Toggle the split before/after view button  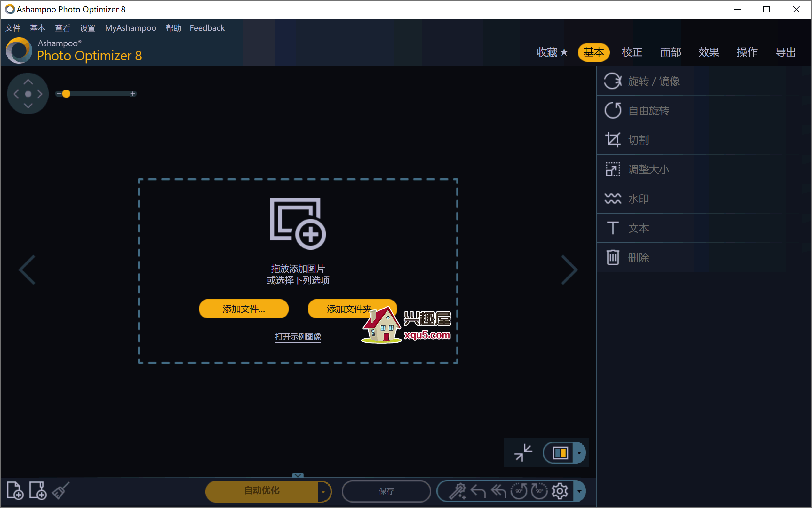click(x=560, y=453)
